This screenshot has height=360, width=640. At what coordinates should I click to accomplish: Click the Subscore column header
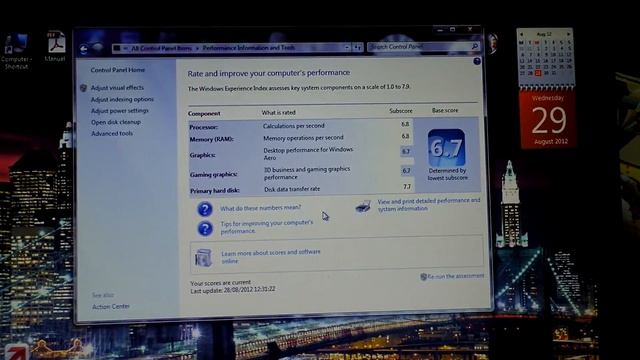coord(400,111)
